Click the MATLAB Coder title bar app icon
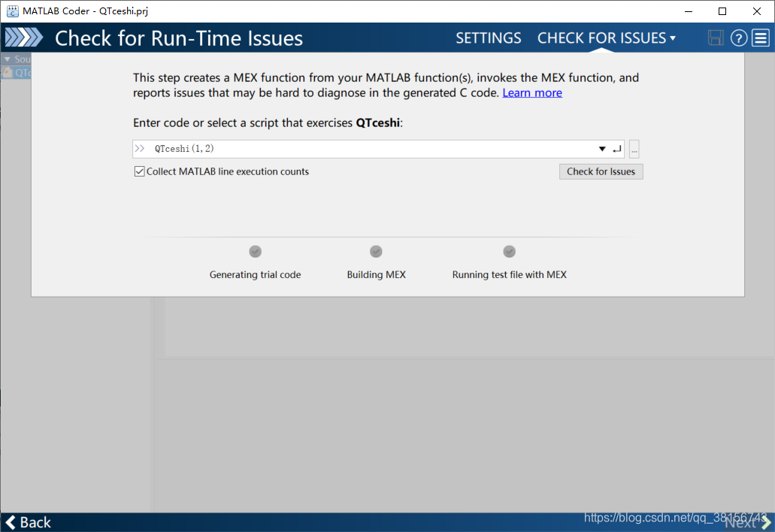775x532 pixels. [x=12, y=11]
